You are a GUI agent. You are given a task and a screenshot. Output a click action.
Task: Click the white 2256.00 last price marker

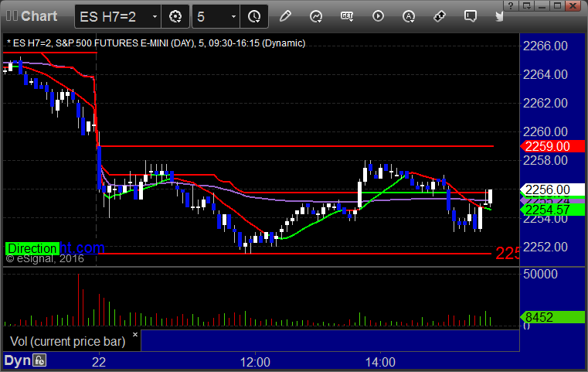coord(552,189)
